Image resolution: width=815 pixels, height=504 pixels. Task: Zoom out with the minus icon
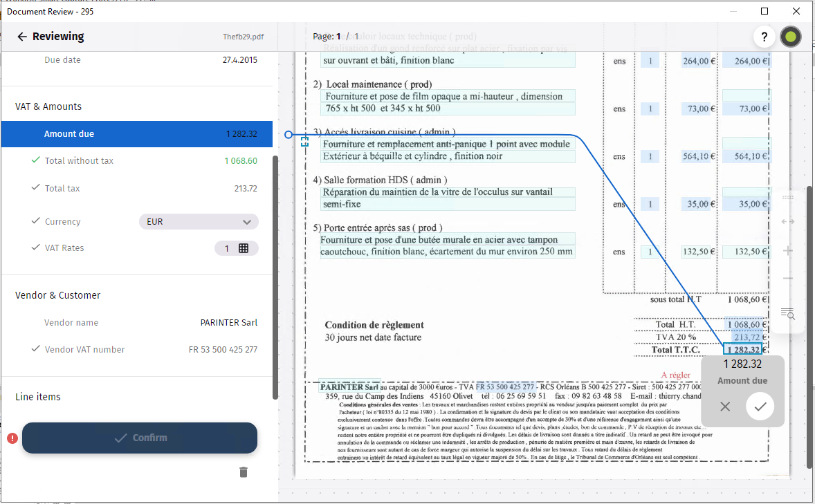tap(787, 279)
